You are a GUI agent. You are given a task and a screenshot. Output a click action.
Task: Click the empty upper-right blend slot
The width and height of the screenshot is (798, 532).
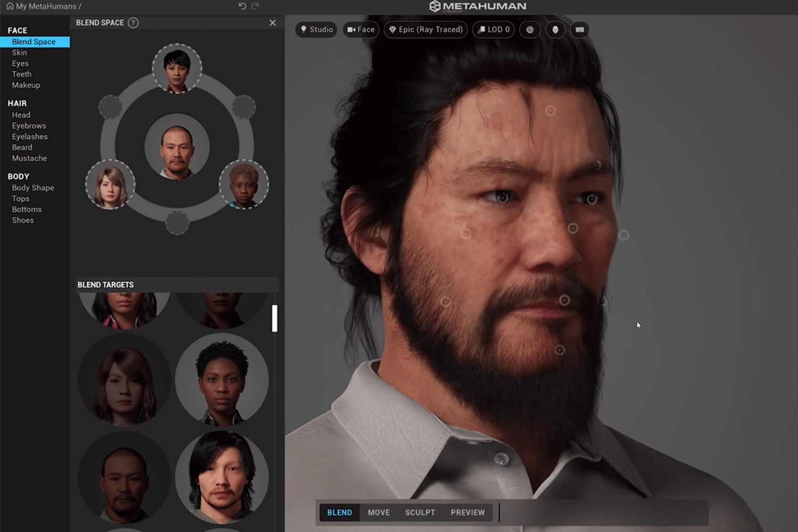pos(244,107)
